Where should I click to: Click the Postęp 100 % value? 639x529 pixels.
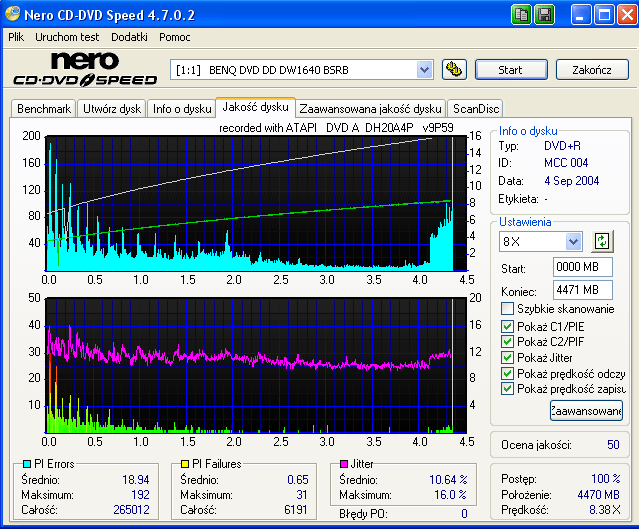(606, 478)
